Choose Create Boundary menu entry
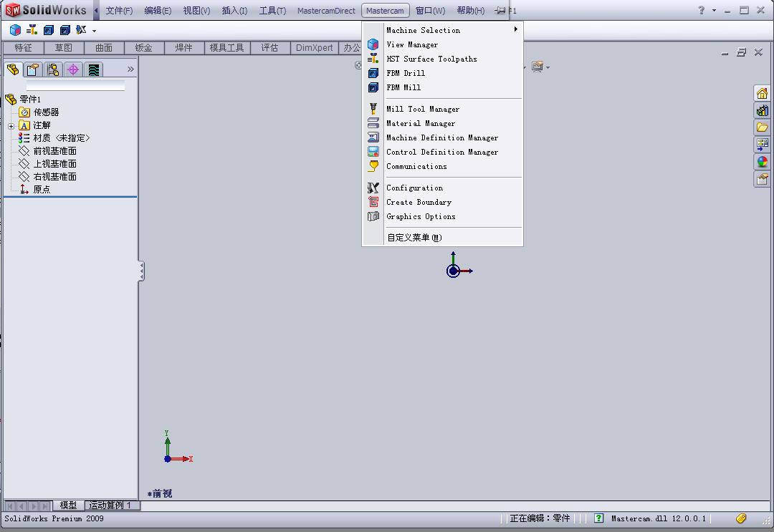The height and width of the screenshot is (532, 774). pyautogui.click(x=443, y=202)
